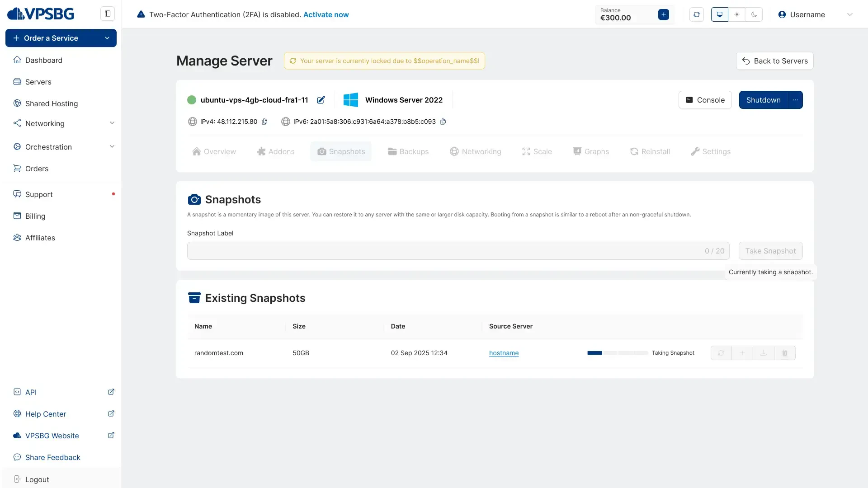Download the randomtest.com snapshot
868x488 pixels.
[764, 353]
